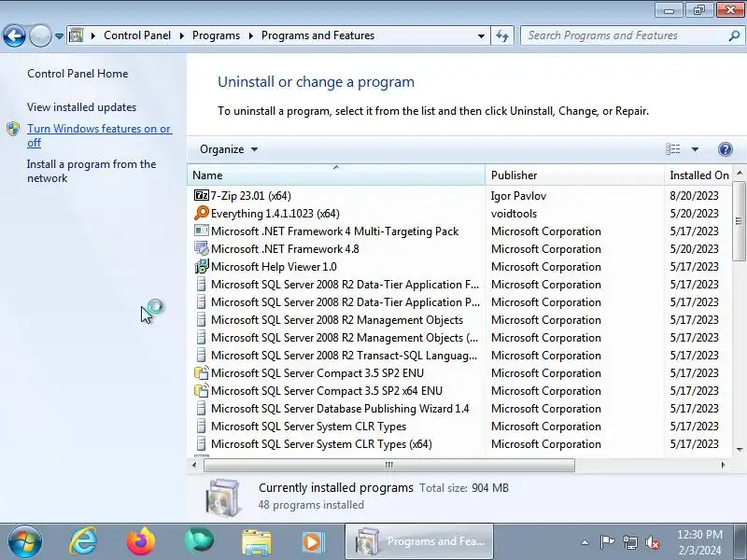Image resolution: width=747 pixels, height=560 pixels.
Task: Click the 7-Zip 23.01 program icon
Action: [202, 195]
